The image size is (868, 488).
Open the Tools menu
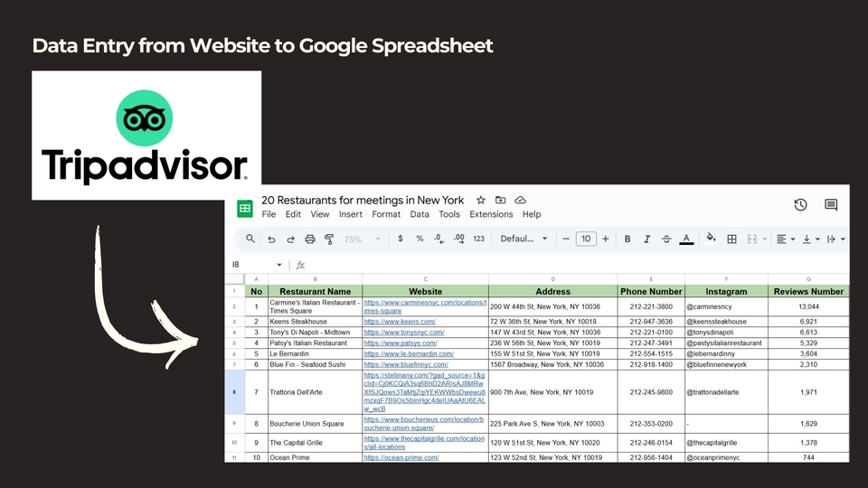449,214
